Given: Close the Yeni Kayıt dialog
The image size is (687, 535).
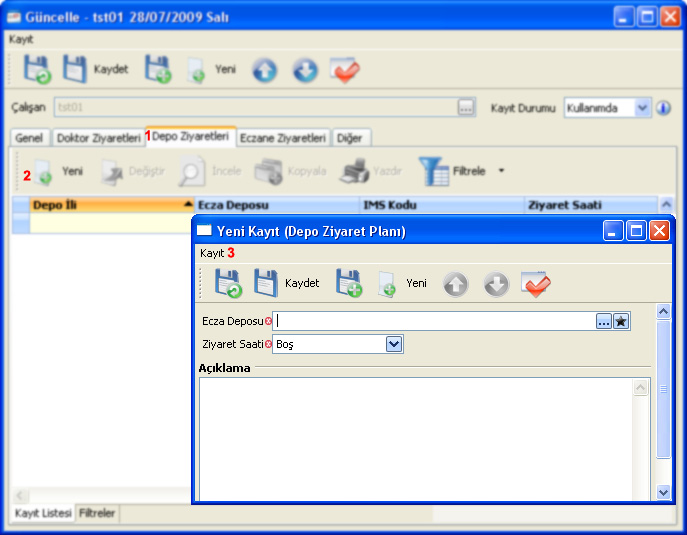Looking at the screenshot, I should 659,230.
